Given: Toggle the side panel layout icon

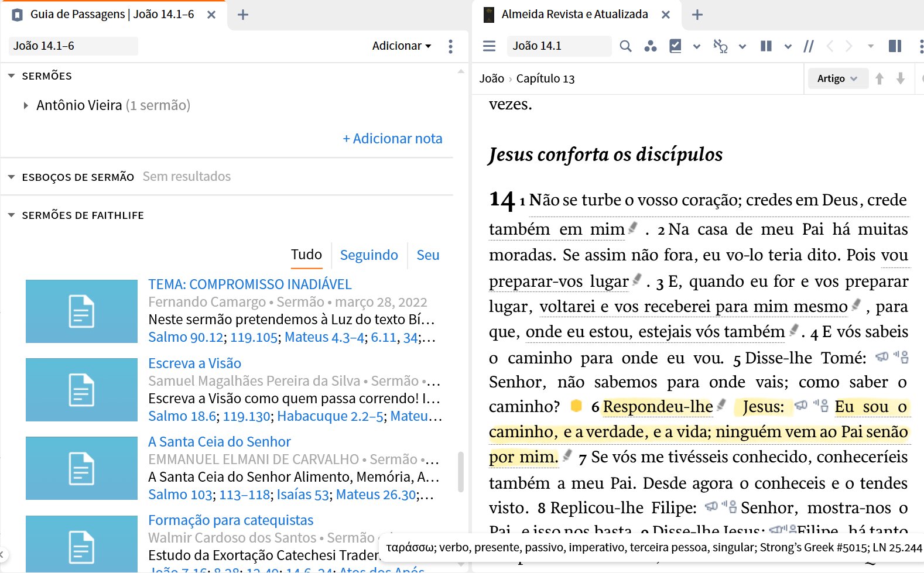Looking at the screenshot, I should tap(895, 46).
